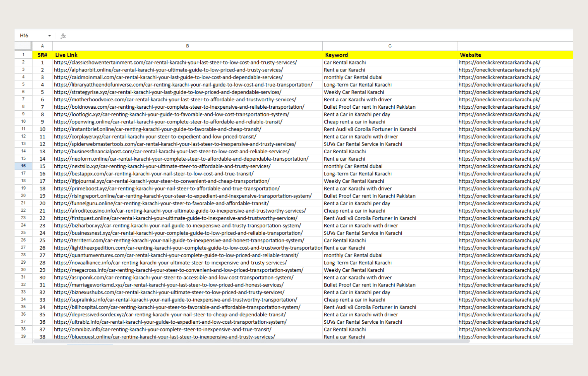Screen dimensions: 588x376
Task: Open the classicshowentertainment.com link
Action: tap(175, 62)
